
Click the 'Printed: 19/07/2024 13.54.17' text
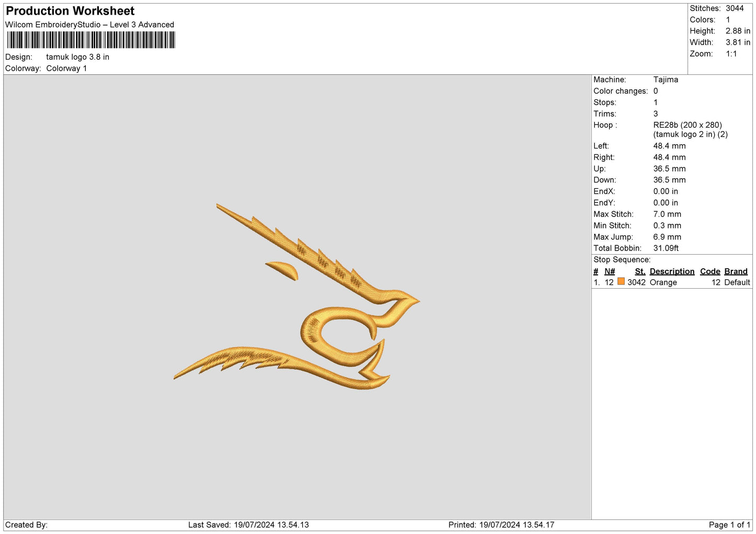[501, 525]
